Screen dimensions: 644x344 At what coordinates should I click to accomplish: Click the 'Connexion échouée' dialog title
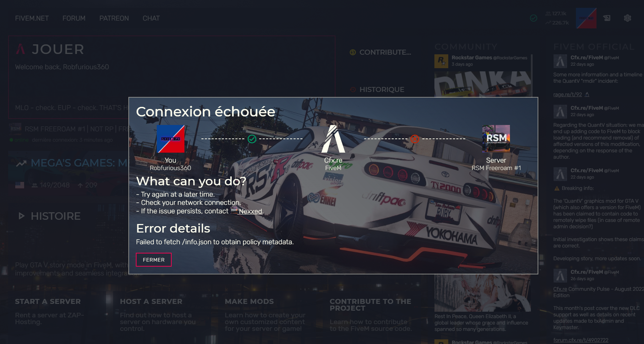click(206, 111)
